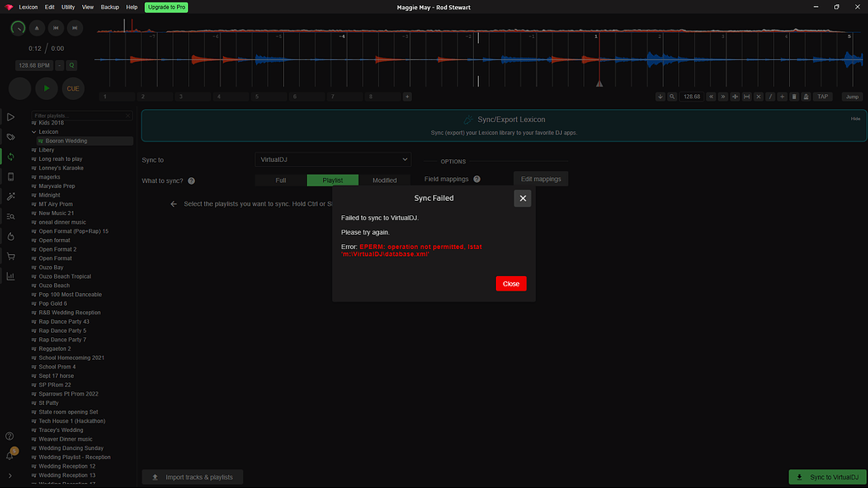The width and height of the screenshot is (868, 488).
Task: Click the shopping cart sidebar icon
Action: pos(10,256)
